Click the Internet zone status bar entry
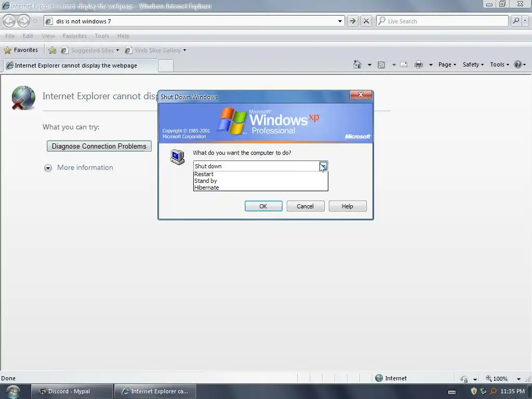The width and height of the screenshot is (532, 399). point(391,378)
